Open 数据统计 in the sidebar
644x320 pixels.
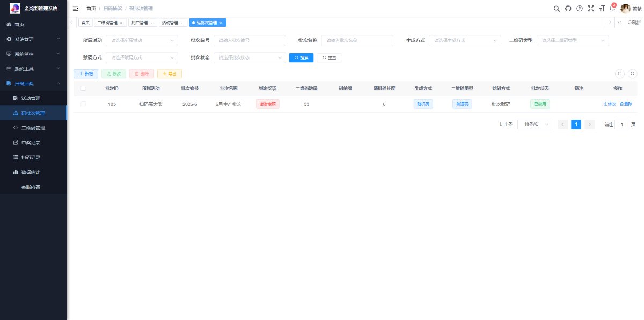[33, 172]
